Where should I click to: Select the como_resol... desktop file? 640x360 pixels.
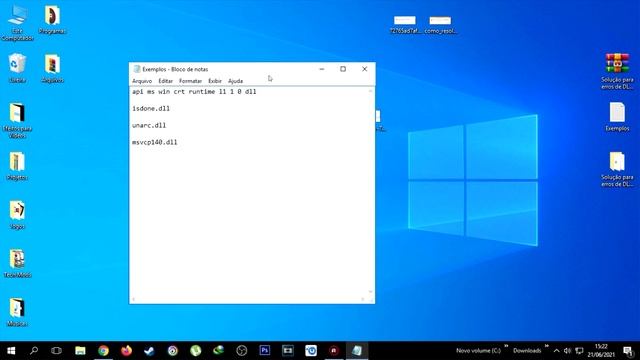(x=440, y=24)
